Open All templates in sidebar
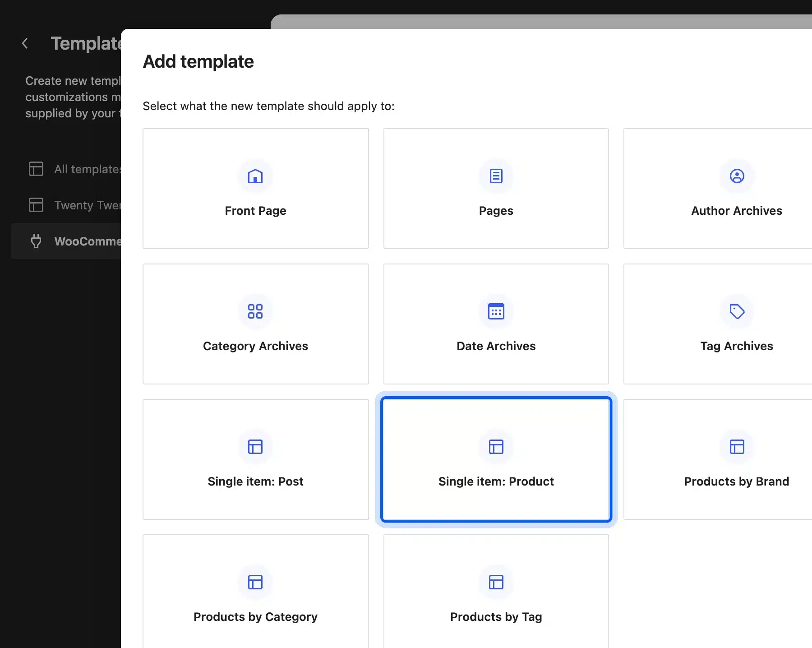The width and height of the screenshot is (812, 648). click(66, 169)
